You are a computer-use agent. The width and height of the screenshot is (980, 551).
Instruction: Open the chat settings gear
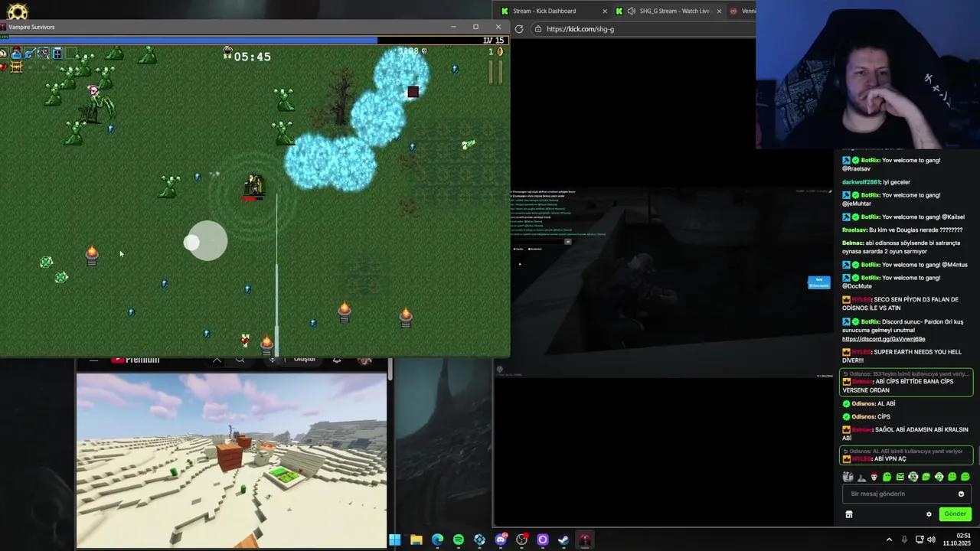929,514
